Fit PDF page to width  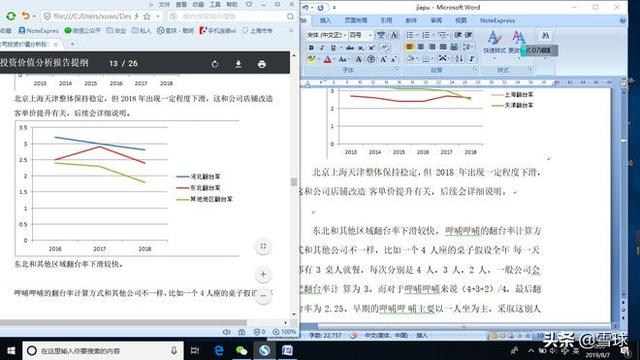click(x=263, y=246)
